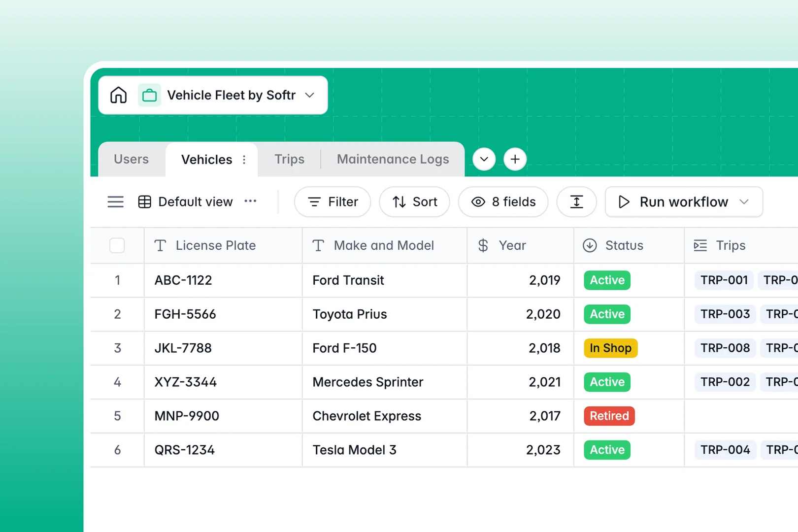This screenshot has width=798, height=532.
Task: Click Active status badge for Tesla Model 3
Action: [607, 450]
